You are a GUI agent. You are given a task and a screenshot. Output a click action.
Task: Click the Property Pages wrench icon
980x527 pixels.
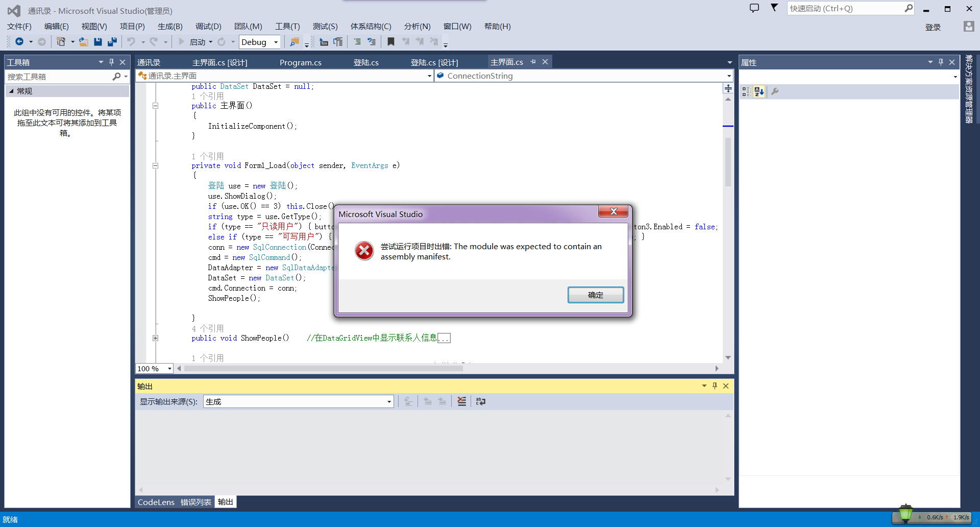coord(775,91)
